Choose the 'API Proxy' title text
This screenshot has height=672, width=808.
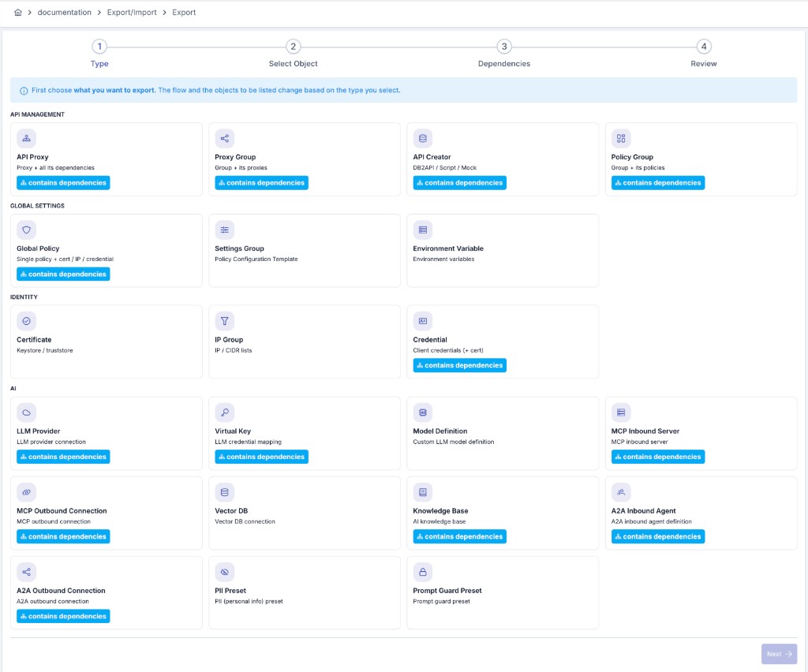click(32, 157)
